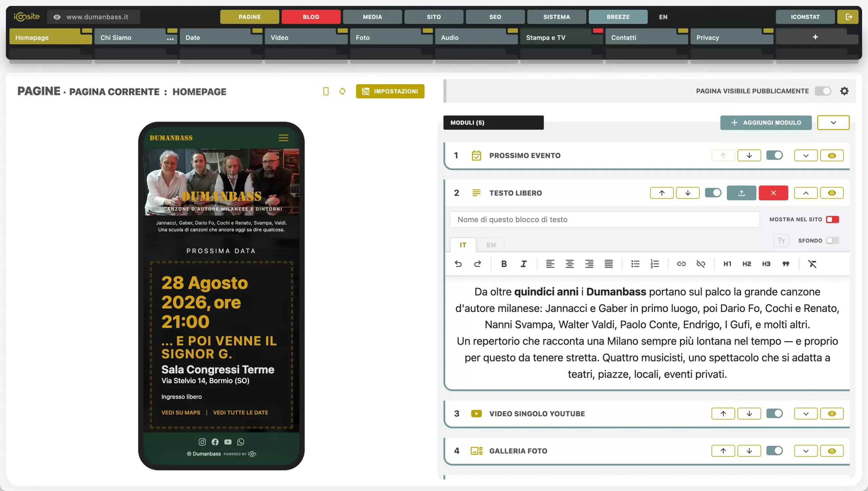This screenshot has width=868, height=491.
Task: Move Testo Libero module up
Action: (662, 193)
